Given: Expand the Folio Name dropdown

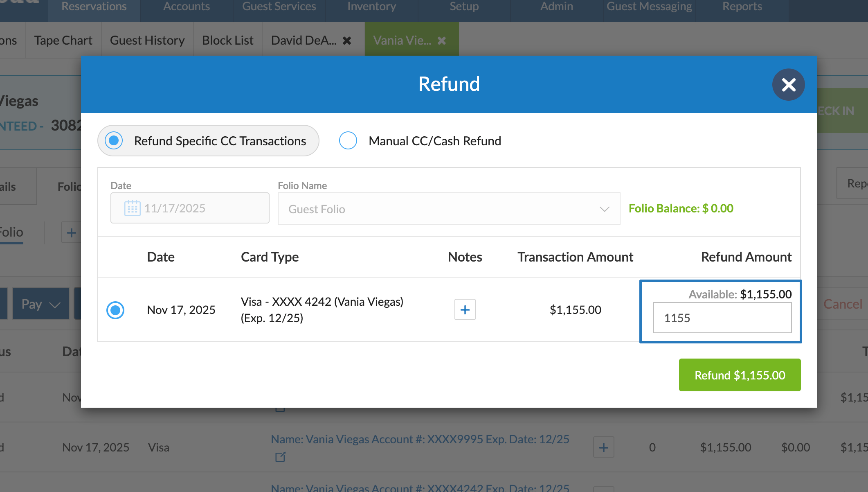Looking at the screenshot, I should tap(449, 209).
